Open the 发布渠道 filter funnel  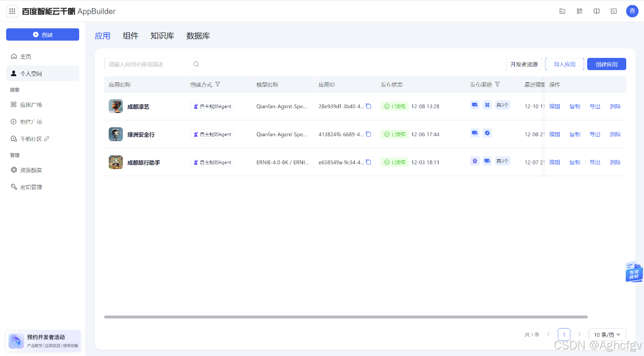pos(497,85)
